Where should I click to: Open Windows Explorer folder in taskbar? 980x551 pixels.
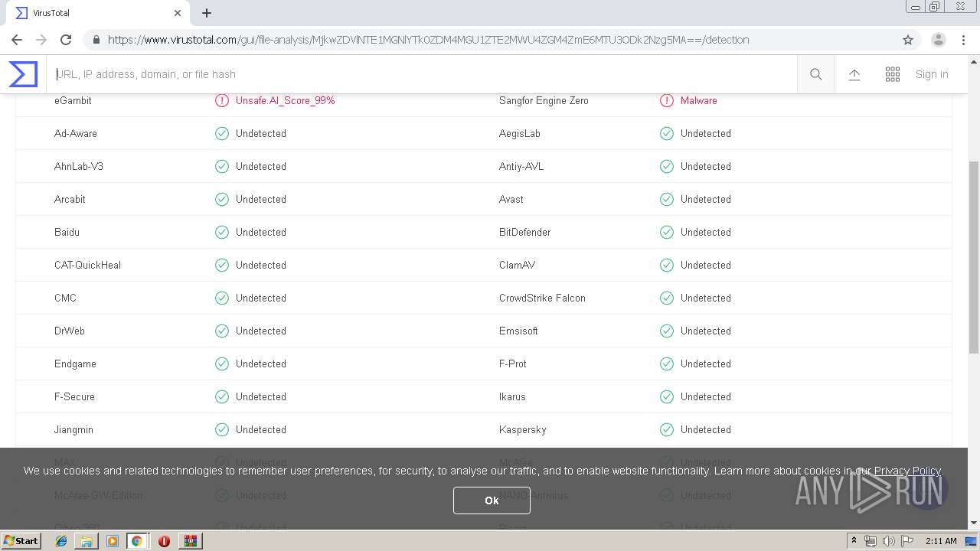(x=87, y=540)
